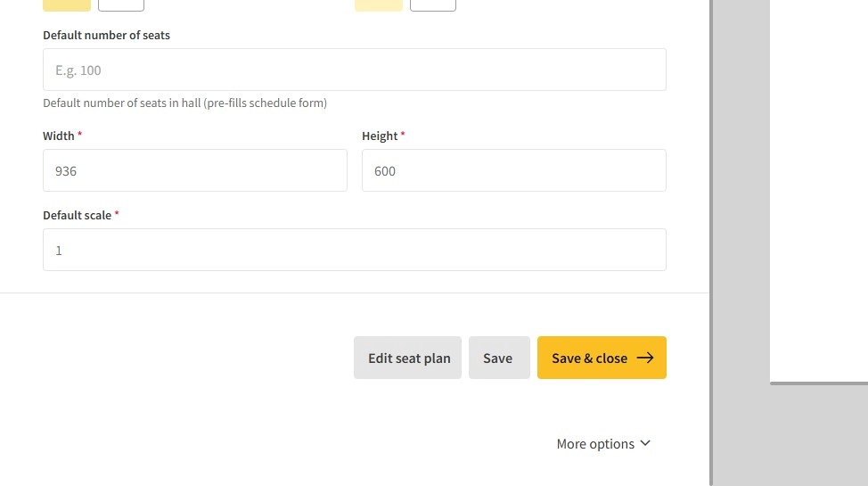Click the Width input showing 936
The width and height of the screenshot is (868, 486).
[x=195, y=170]
